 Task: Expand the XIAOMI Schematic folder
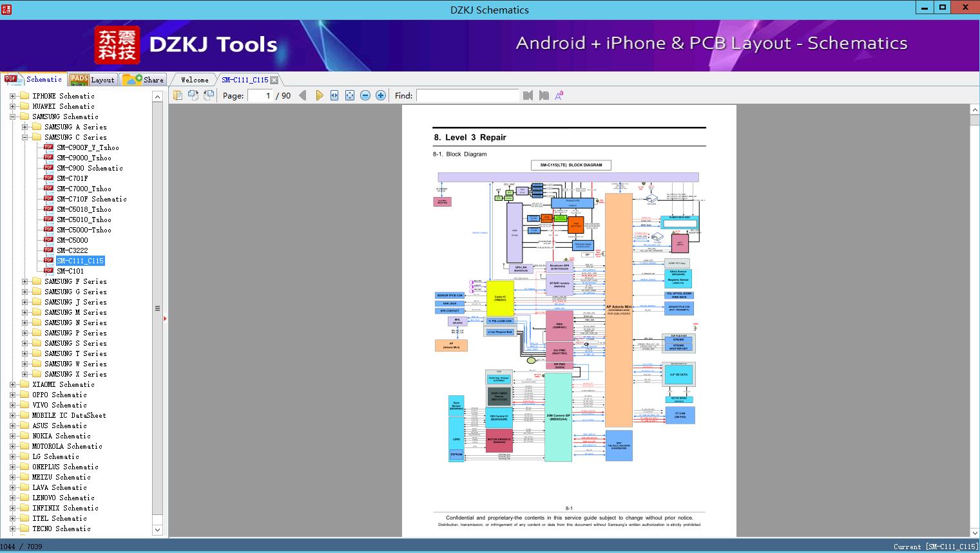coord(12,384)
